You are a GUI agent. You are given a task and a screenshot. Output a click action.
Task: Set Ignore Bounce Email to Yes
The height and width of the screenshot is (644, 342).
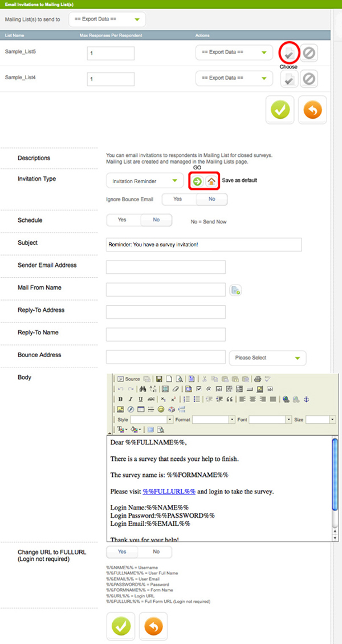[x=178, y=199]
